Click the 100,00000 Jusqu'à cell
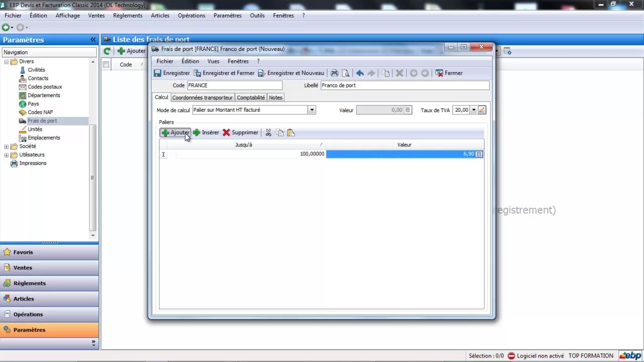The width and height of the screenshot is (644, 362). point(251,154)
